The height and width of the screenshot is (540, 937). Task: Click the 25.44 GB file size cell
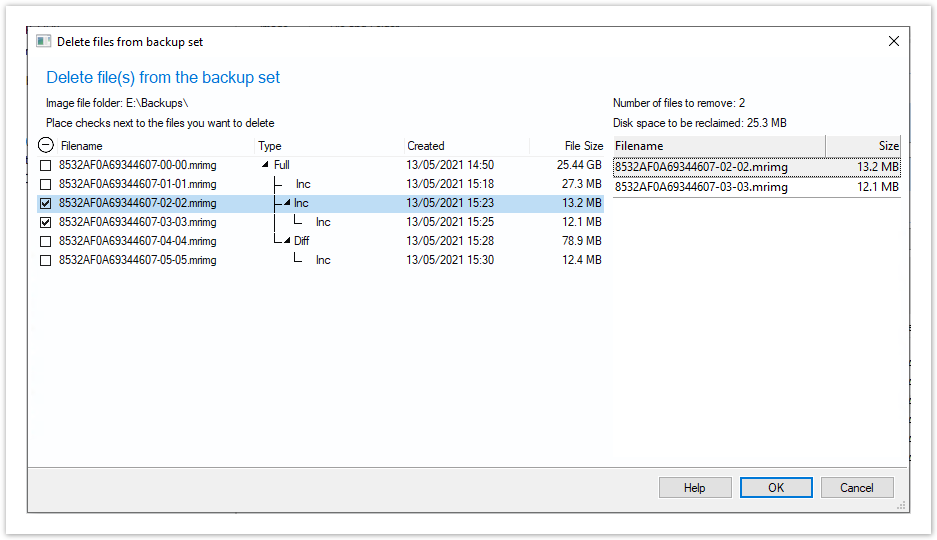pyautogui.click(x=579, y=165)
